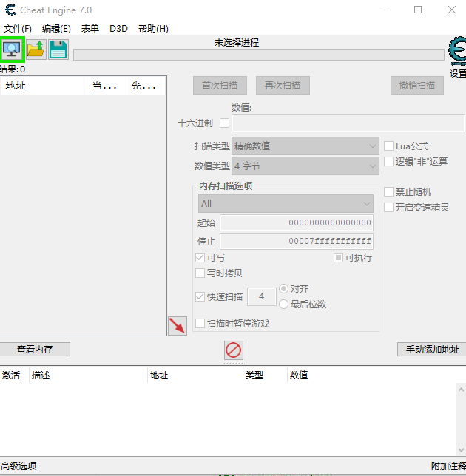Screen dimensions: 466x476
Task: Click the save floppy disk icon
Action: [x=58, y=50]
